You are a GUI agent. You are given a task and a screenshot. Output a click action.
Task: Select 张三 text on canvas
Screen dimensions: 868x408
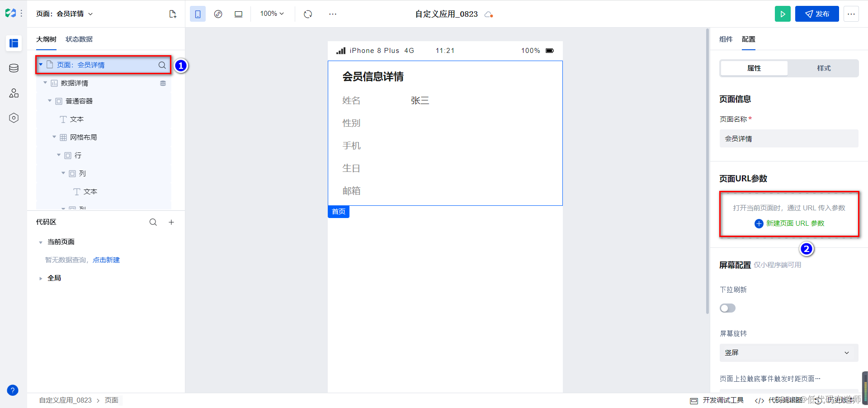click(x=420, y=100)
